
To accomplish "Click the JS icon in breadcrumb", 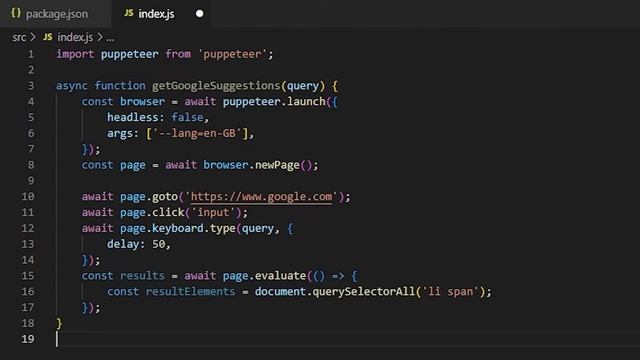I will (48, 37).
